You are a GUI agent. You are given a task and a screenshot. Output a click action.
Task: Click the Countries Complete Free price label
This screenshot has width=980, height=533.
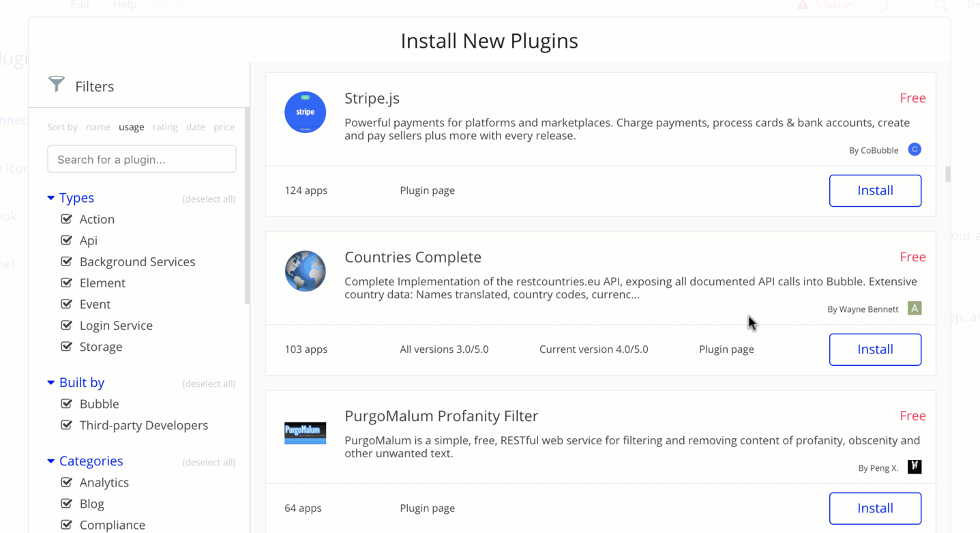click(x=912, y=257)
